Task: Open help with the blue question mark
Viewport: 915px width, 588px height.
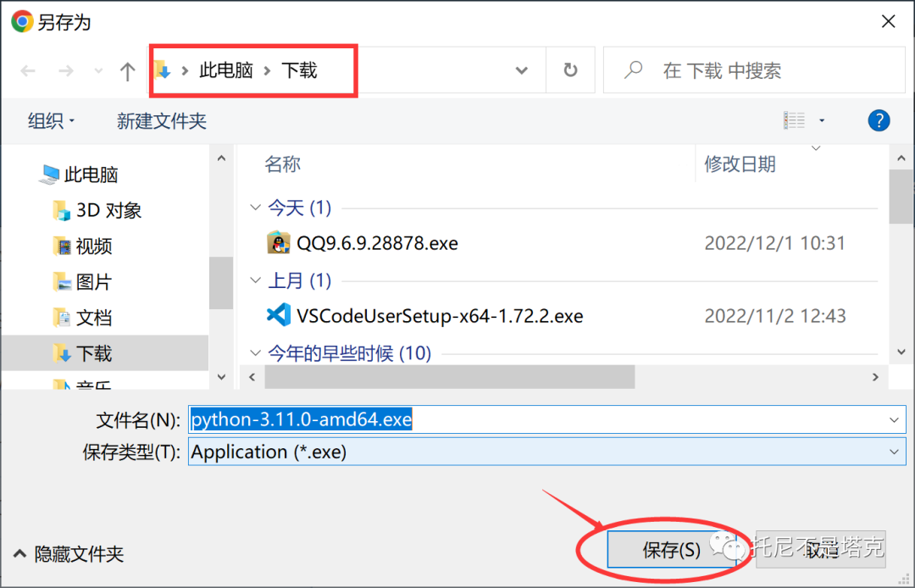Action: pos(879,121)
